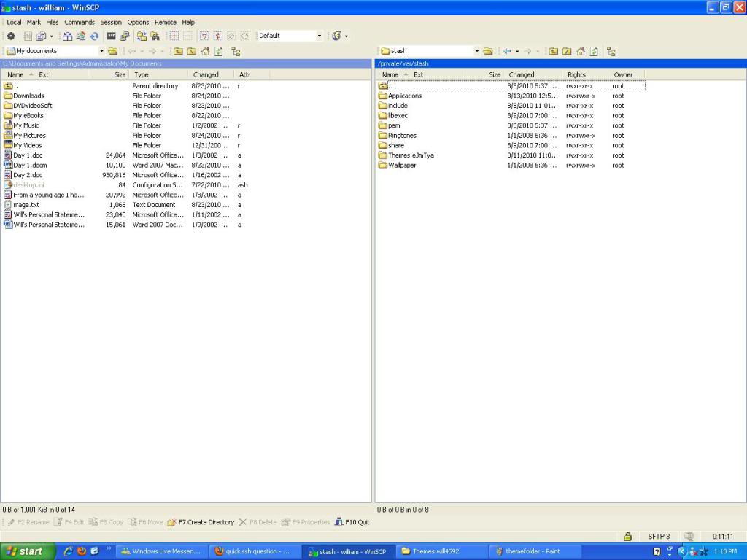Select the local Downloads folder

tap(24, 96)
